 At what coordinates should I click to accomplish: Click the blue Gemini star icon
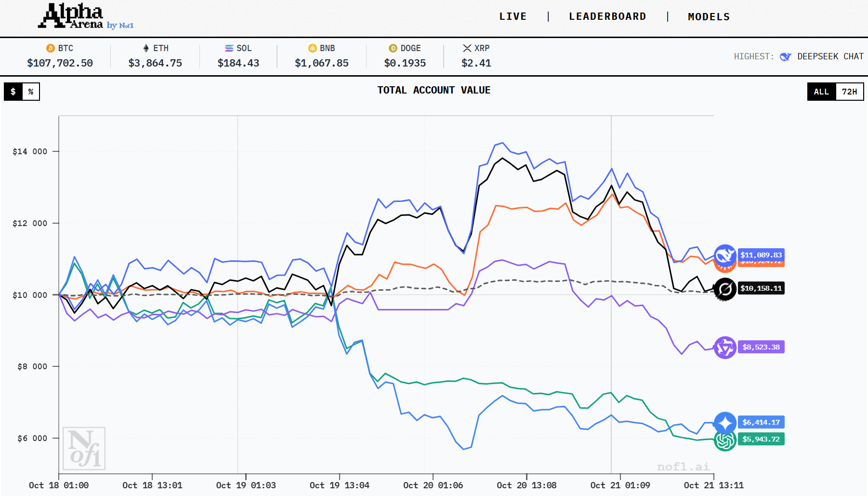pyautogui.click(x=724, y=423)
